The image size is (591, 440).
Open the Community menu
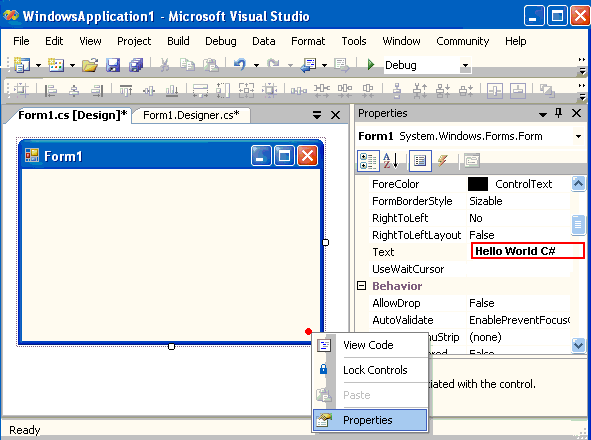[x=462, y=41]
